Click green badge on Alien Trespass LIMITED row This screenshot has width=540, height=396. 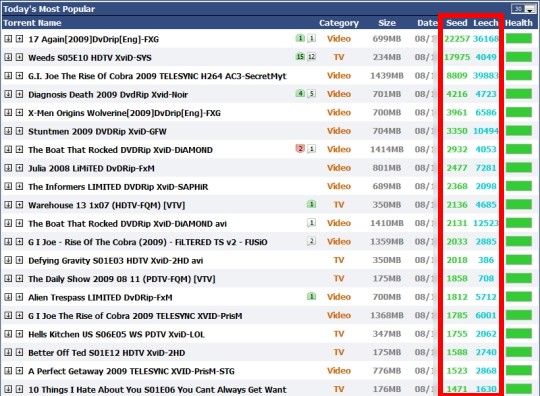[x=311, y=296]
